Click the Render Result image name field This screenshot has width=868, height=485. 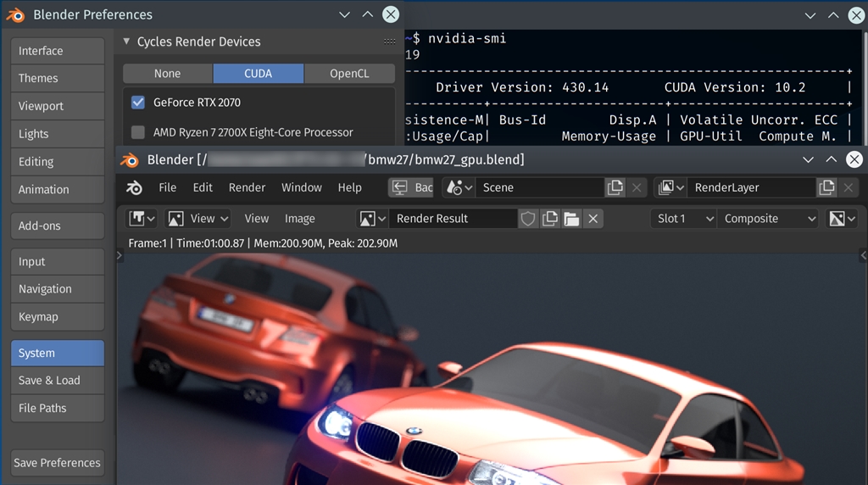coord(453,219)
